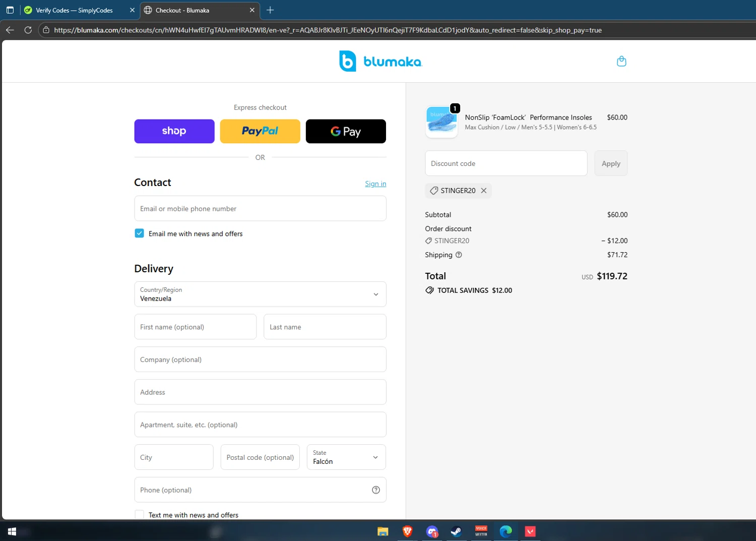This screenshot has height=541, width=756.
Task: Open a new browser tab
Action: click(270, 10)
